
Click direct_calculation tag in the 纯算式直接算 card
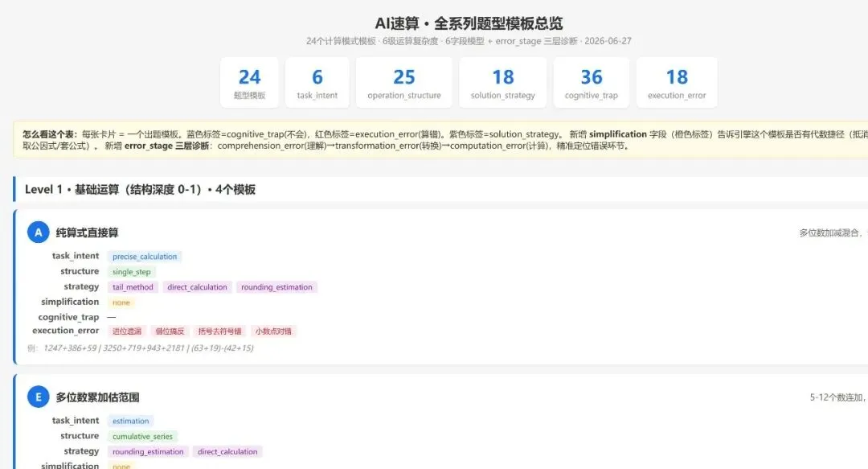coord(197,287)
